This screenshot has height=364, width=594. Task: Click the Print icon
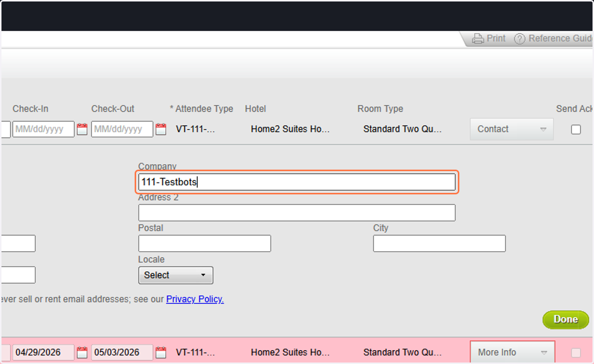pos(477,39)
